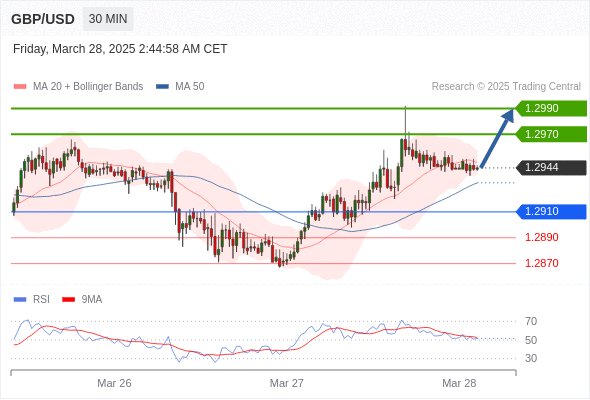Click the RSI 30 level label
Image resolution: width=590 pixels, height=400 pixels.
click(531, 358)
